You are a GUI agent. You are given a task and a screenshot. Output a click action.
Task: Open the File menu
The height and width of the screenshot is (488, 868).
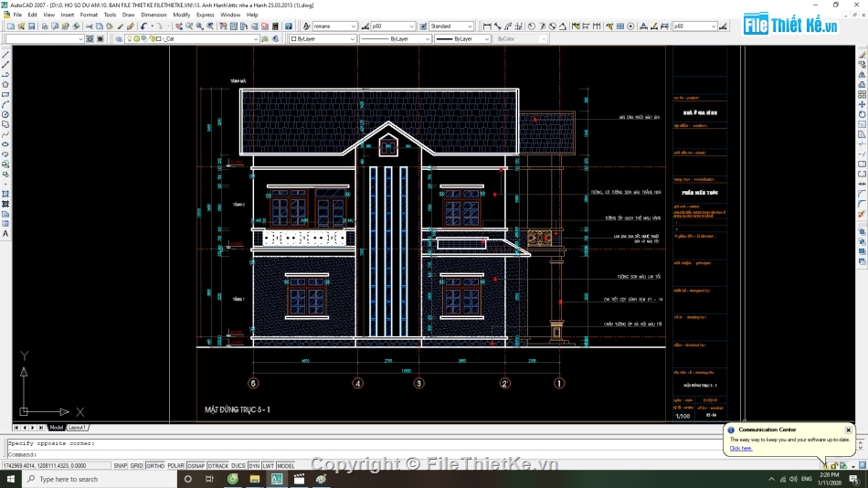17,15
